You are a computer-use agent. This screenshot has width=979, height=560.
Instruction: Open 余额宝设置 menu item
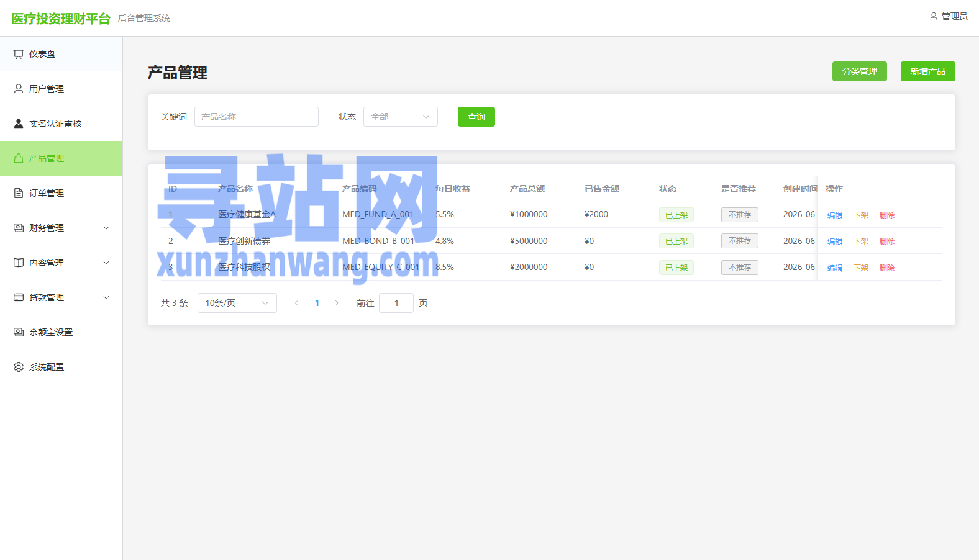(x=61, y=332)
